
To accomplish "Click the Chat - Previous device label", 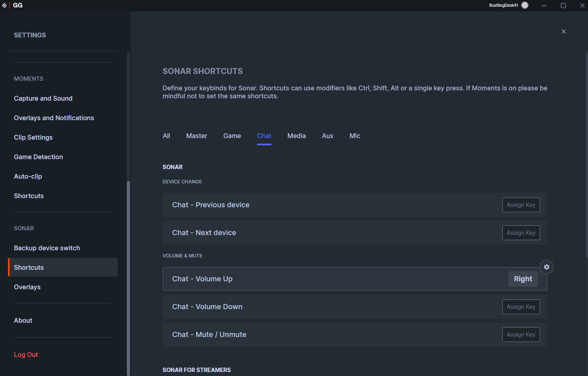I will click(211, 205).
